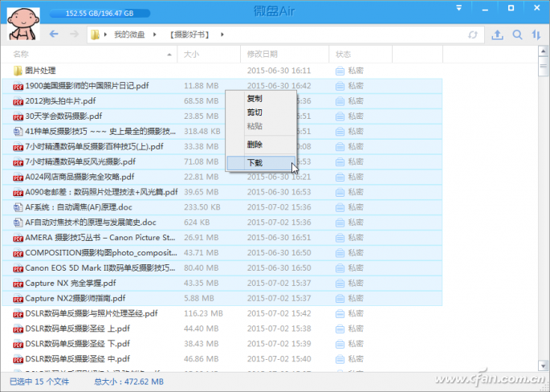Screen dimensions: 550x392
Task: Click 私密 status icon for 图片处理
Action: tap(340, 71)
